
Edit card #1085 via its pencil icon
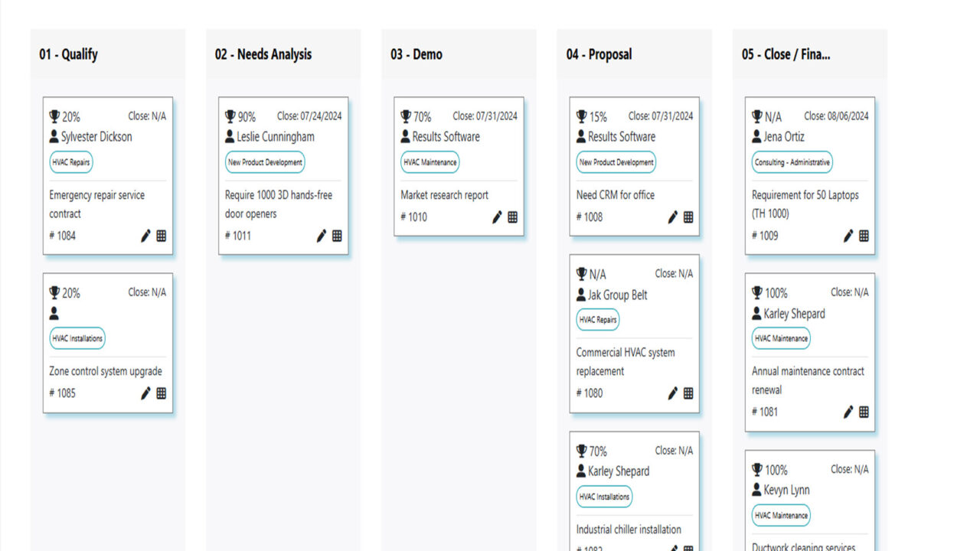click(x=145, y=393)
